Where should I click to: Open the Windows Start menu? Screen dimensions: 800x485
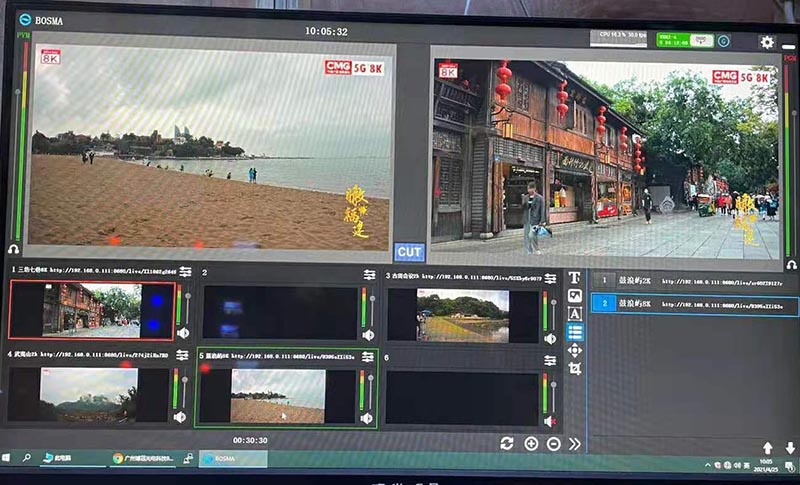pyautogui.click(x=6, y=457)
